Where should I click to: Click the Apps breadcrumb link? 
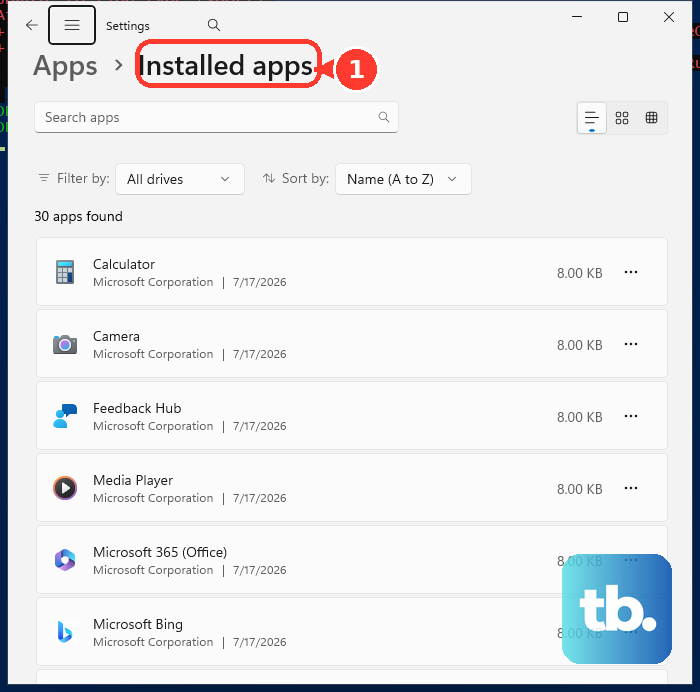coord(65,66)
